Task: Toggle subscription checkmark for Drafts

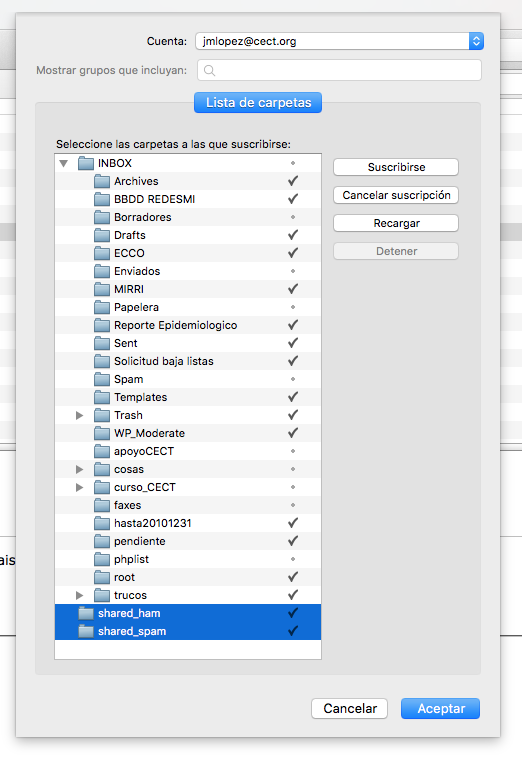Action: point(293,235)
